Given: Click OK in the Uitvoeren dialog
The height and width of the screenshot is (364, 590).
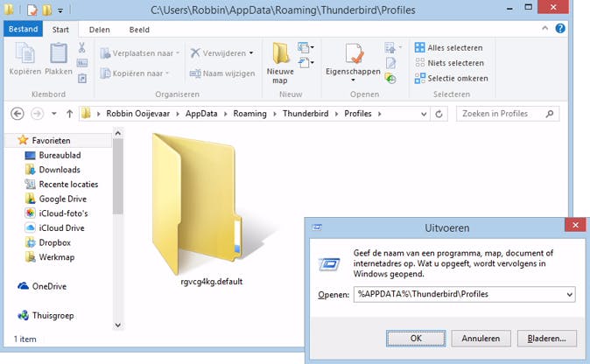Looking at the screenshot, I should pyautogui.click(x=416, y=339).
